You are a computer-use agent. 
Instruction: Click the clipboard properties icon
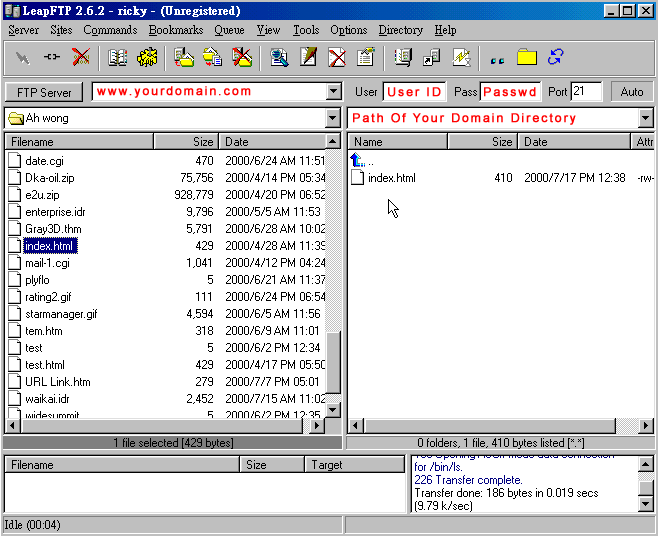tap(366, 58)
